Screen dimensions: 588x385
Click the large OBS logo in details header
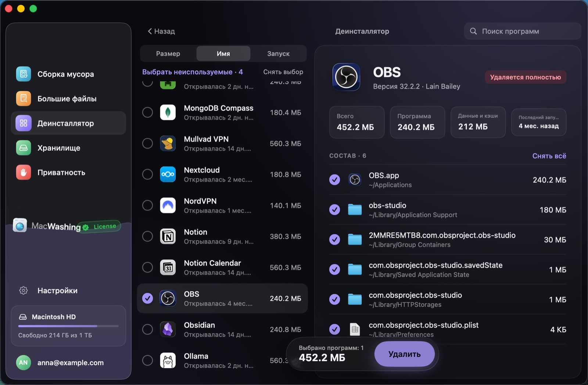pyautogui.click(x=346, y=77)
